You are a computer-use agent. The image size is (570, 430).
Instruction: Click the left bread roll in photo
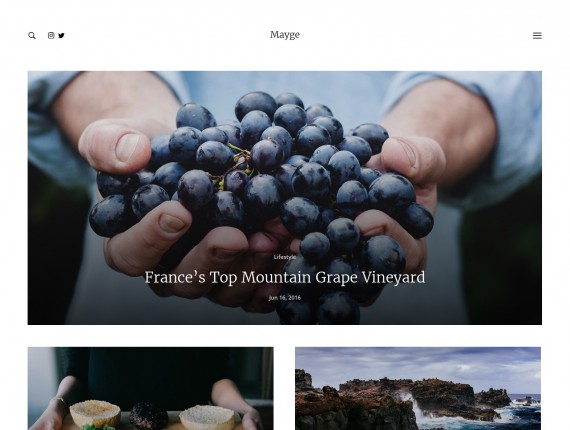95,413
